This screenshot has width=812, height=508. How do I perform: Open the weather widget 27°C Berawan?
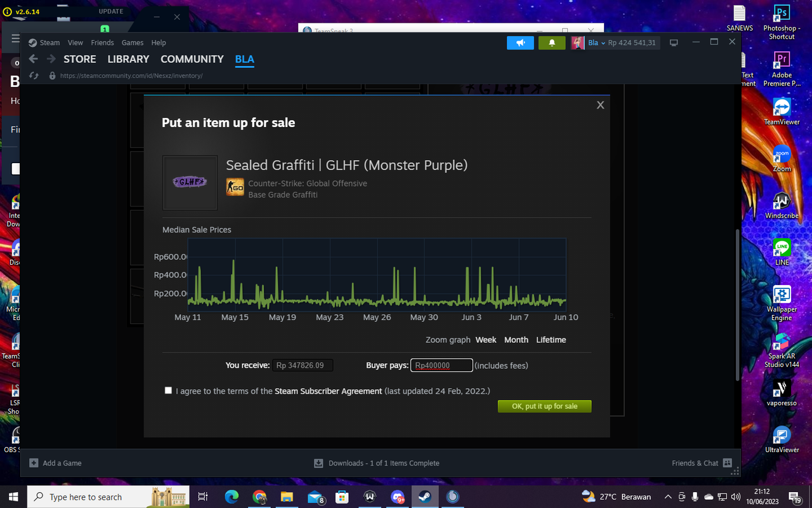(616, 497)
